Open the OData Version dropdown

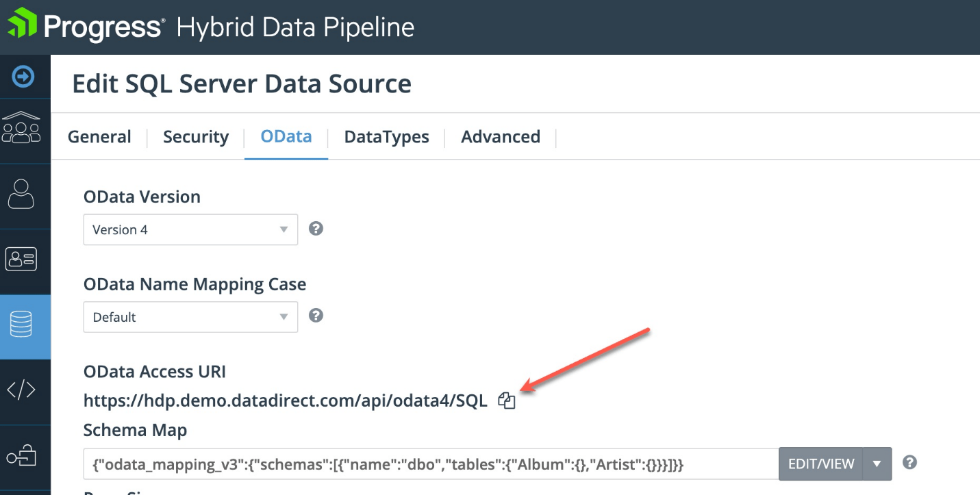pos(190,230)
